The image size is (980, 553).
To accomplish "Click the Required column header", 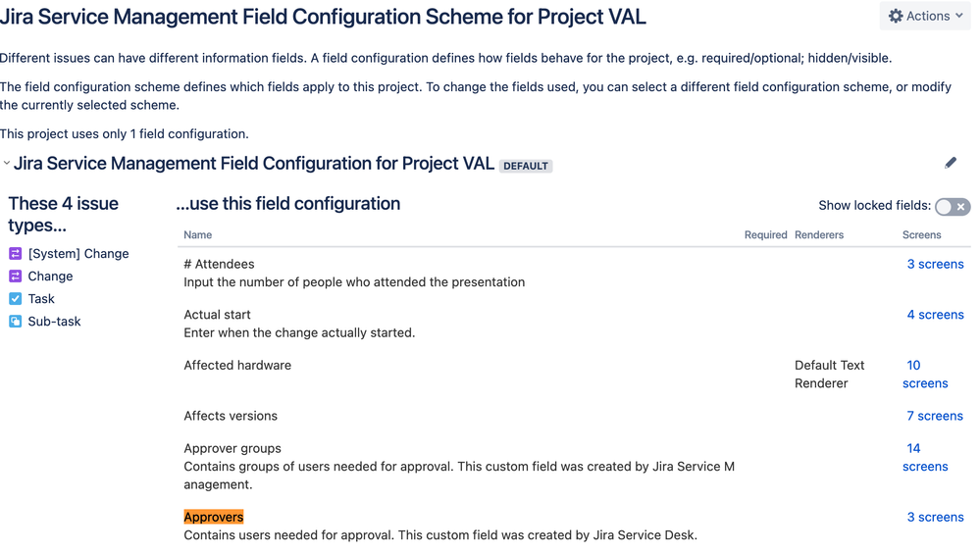I will click(x=765, y=235).
